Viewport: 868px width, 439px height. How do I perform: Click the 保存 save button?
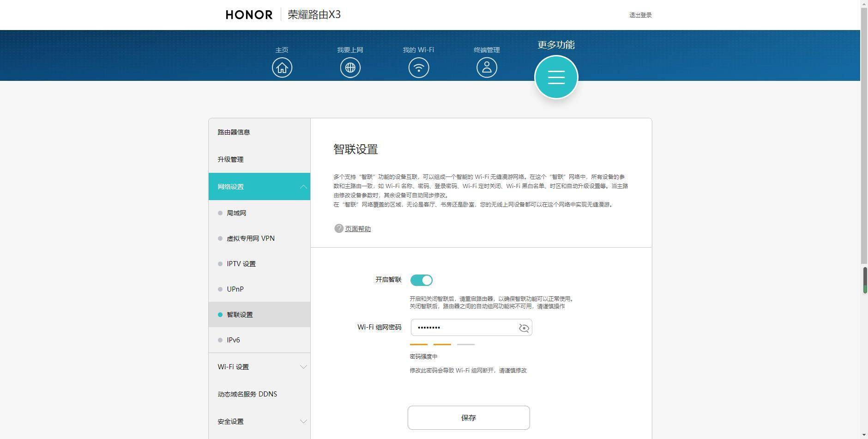click(468, 417)
